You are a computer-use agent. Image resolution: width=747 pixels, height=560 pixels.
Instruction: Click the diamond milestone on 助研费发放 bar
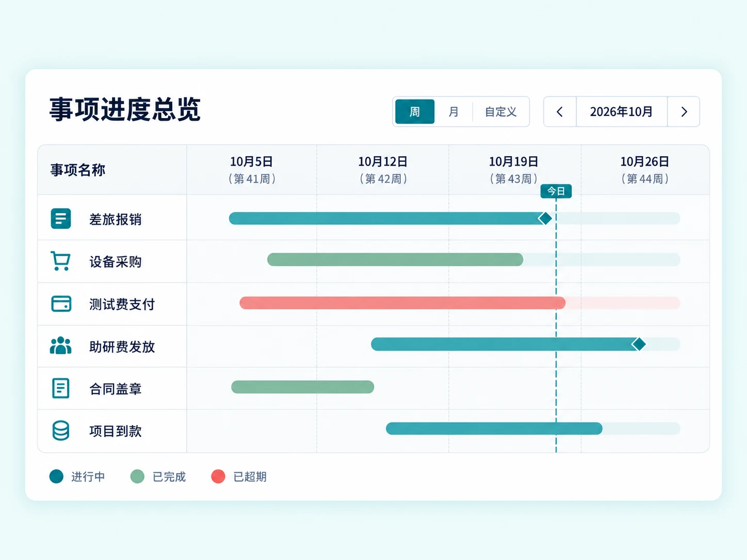(639, 344)
